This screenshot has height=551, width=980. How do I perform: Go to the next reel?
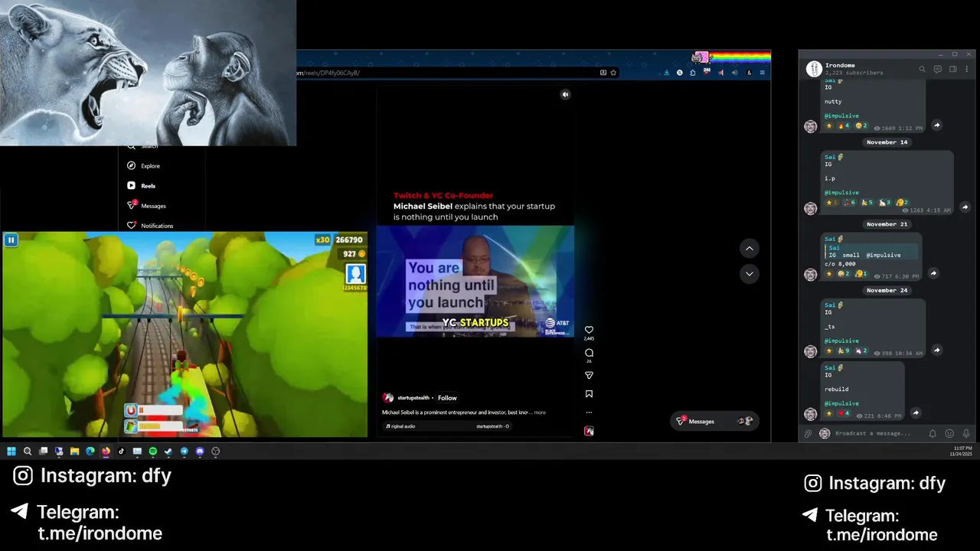click(750, 274)
